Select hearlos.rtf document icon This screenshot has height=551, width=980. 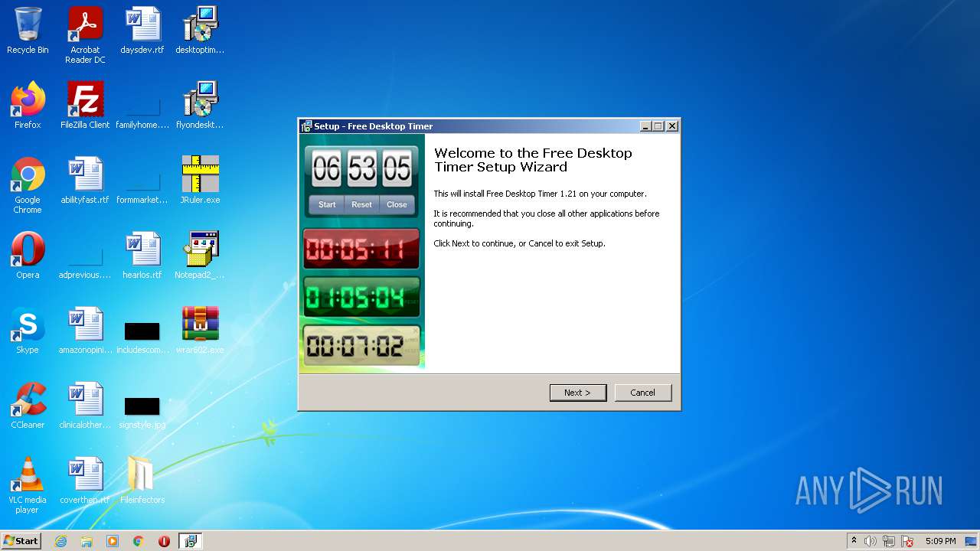click(142, 256)
